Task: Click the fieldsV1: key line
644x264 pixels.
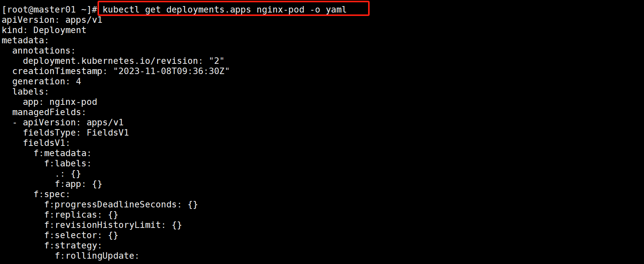Action: [46, 143]
